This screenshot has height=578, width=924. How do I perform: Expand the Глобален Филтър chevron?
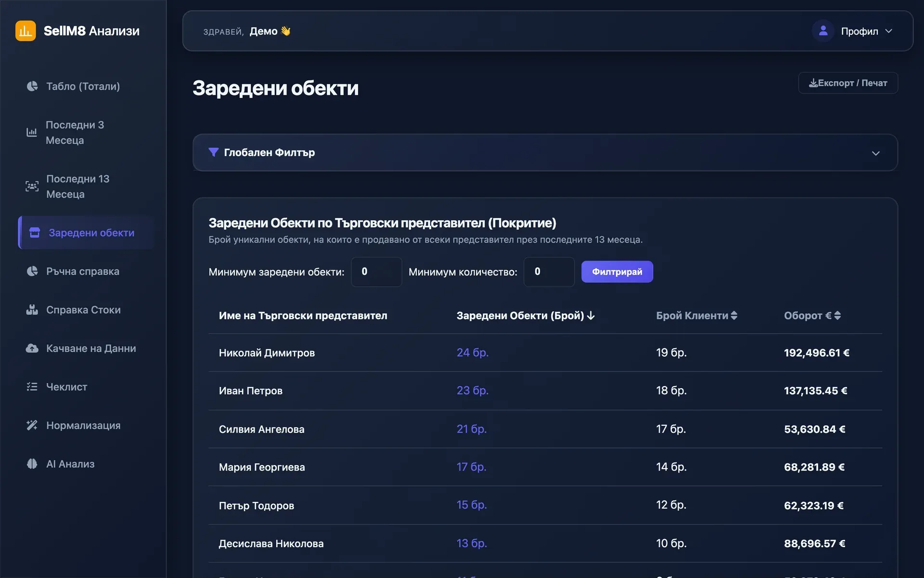[x=876, y=153]
